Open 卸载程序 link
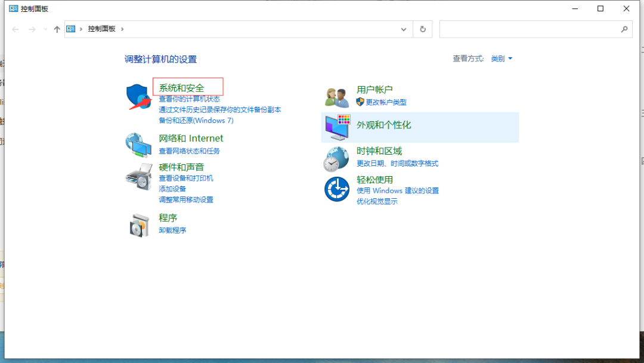Image resolution: width=644 pixels, height=363 pixels. pos(172,230)
